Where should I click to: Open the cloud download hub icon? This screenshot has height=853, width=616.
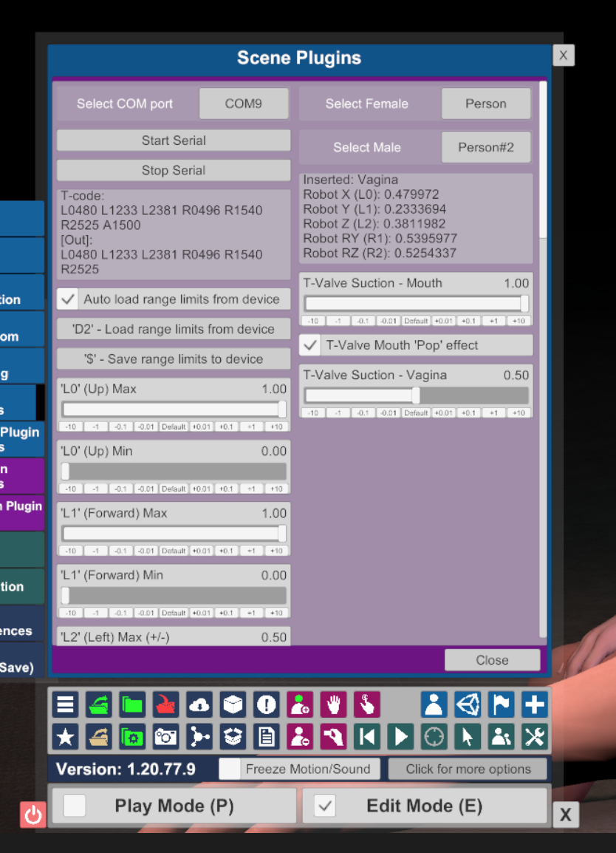click(199, 704)
